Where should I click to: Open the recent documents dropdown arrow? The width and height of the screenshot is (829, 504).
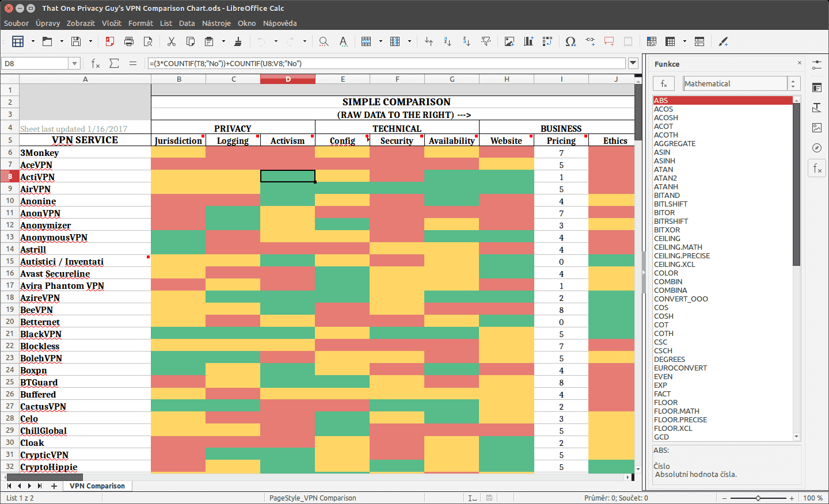62,41
